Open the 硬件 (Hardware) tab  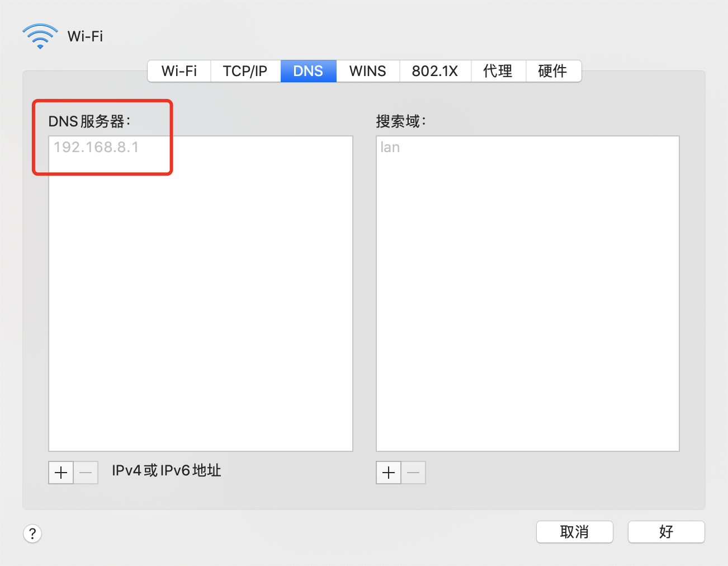pos(553,71)
